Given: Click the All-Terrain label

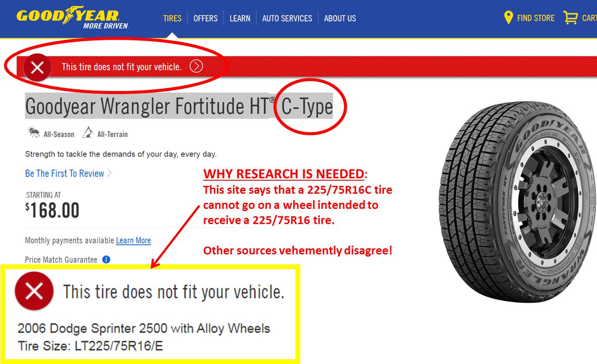Looking at the screenshot, I should (x=113, y=134).
